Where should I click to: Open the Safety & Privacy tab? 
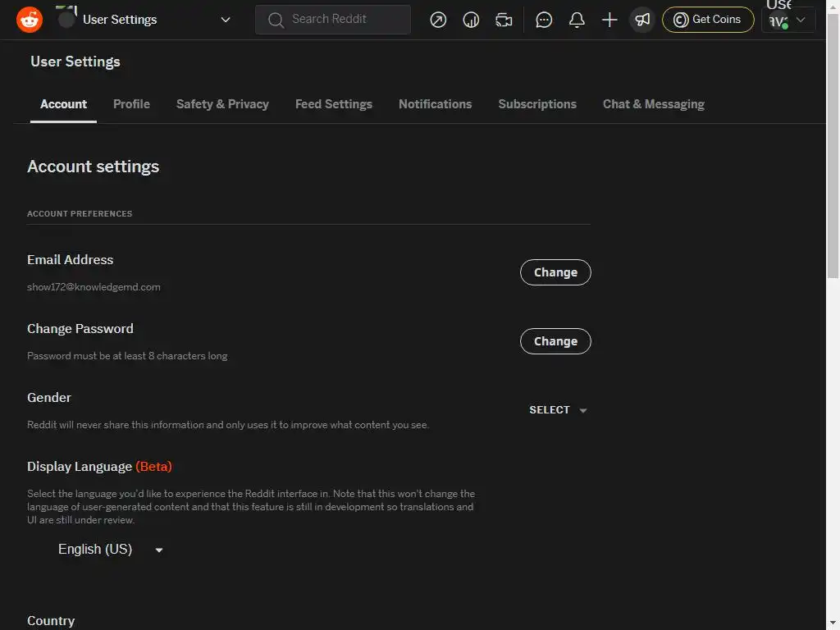222,104
